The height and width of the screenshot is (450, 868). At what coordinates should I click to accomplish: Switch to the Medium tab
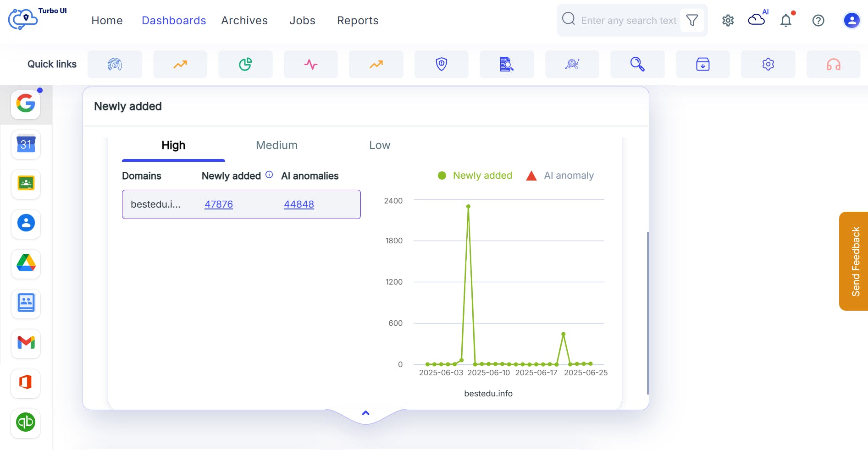tap(276, 145)
